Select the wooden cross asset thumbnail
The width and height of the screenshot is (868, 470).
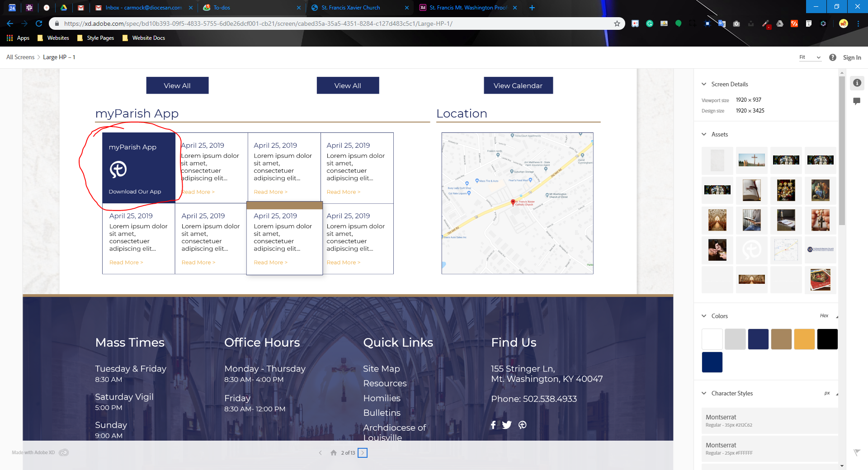coord(751,160)
